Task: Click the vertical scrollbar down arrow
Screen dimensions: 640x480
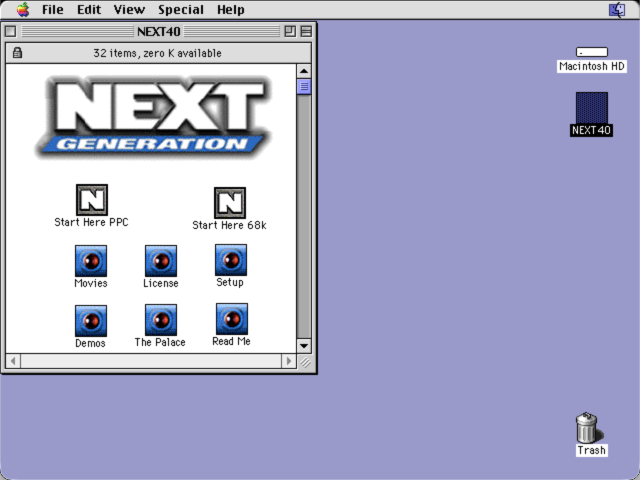Action: point(304,346)
